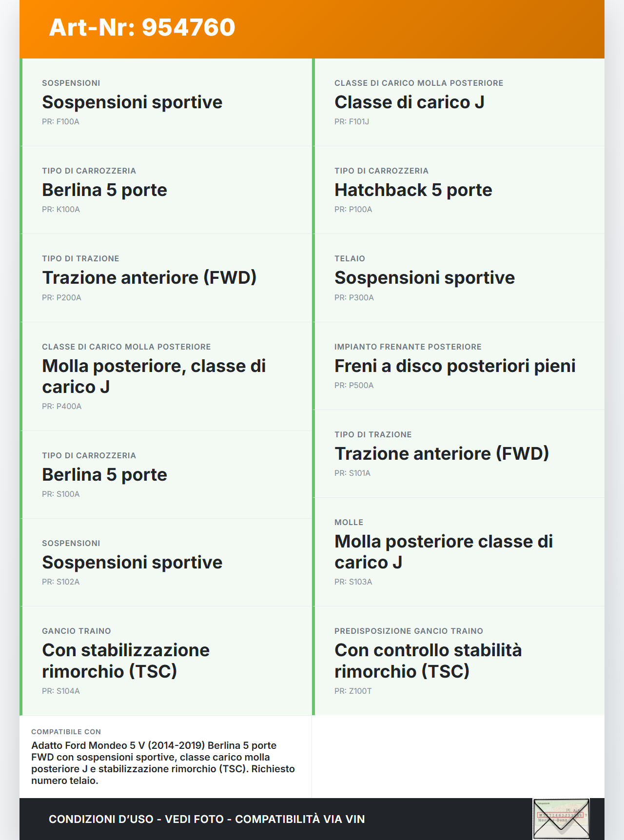Select the Berlina 5 porte card PR S100A

(x=167, y=475)
